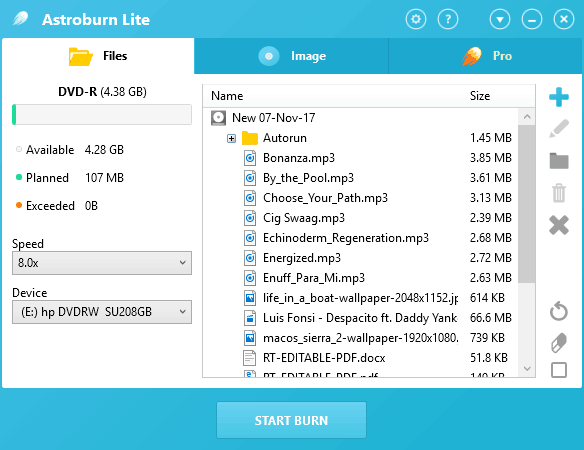Click the empty square icon at bottom right

pos(559,370)
